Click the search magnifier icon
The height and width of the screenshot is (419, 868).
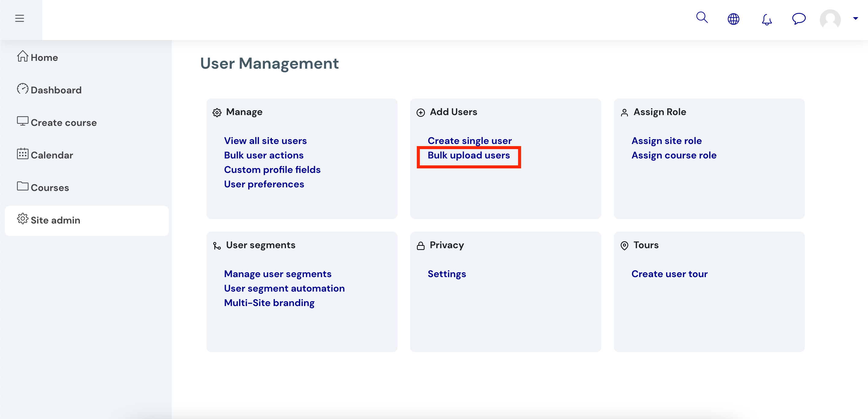[x=702, y=17]
